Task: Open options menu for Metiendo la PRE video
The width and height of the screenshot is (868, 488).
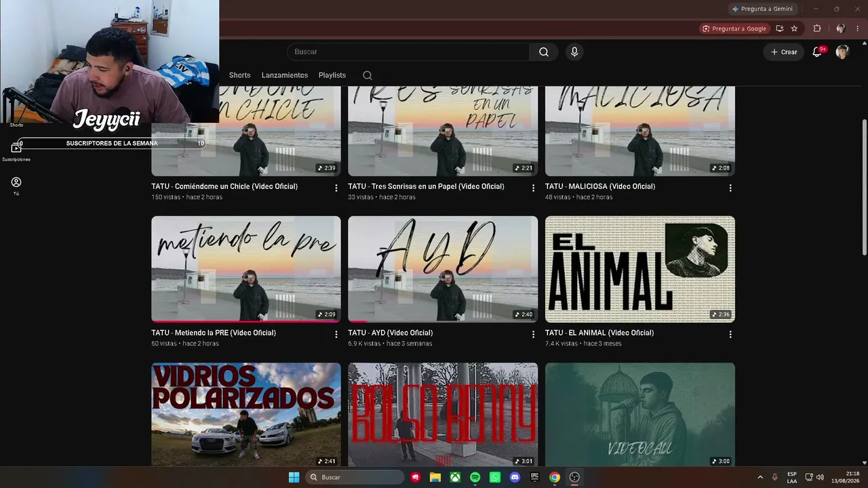Action: coord(336,334)
